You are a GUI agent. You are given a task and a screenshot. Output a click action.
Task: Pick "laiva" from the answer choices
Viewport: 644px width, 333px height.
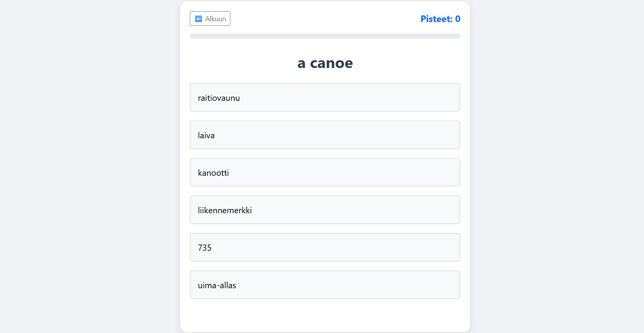tap(325, 135)
